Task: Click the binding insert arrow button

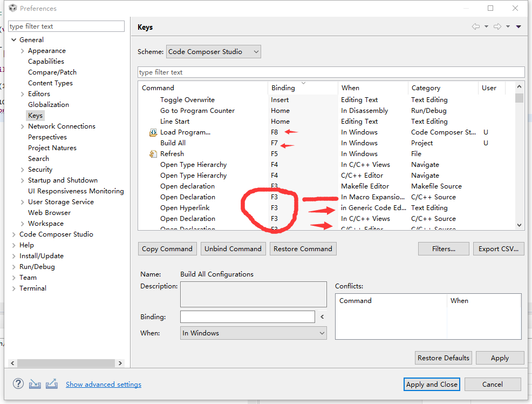Action: coord(322,317)
